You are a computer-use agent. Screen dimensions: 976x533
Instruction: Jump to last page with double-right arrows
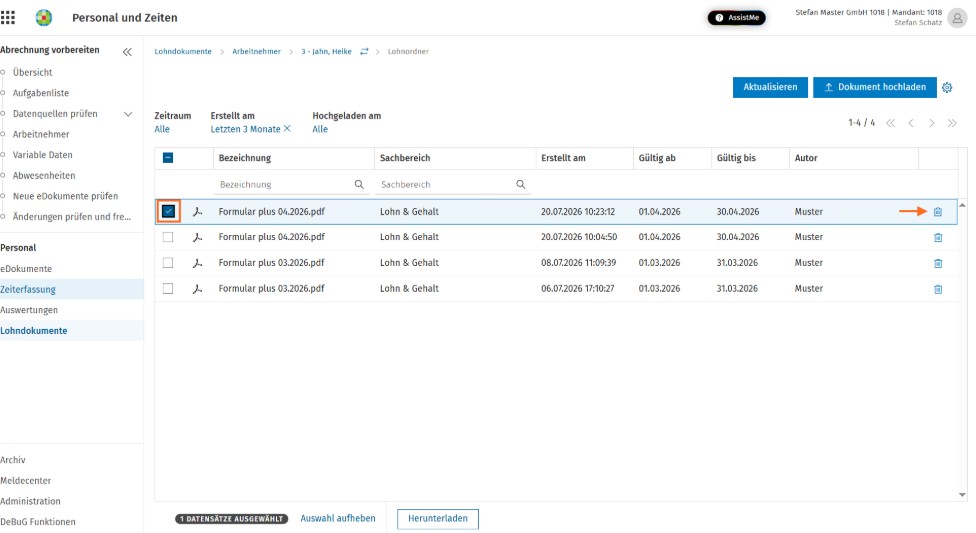952,123
